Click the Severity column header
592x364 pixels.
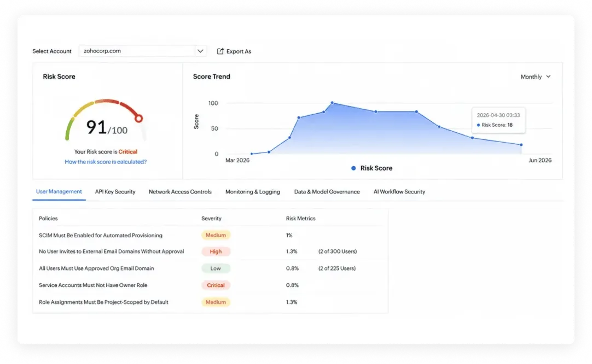pyautogui.click(x=211, y=219)
